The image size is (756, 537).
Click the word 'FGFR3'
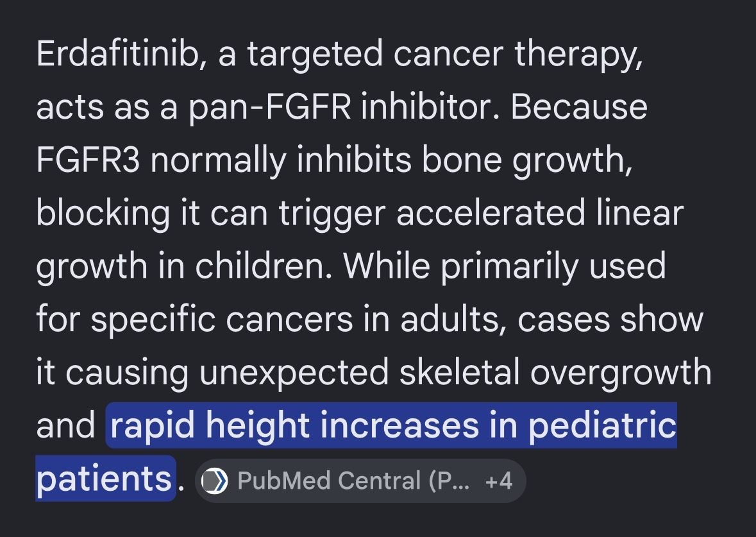(88, 160)
